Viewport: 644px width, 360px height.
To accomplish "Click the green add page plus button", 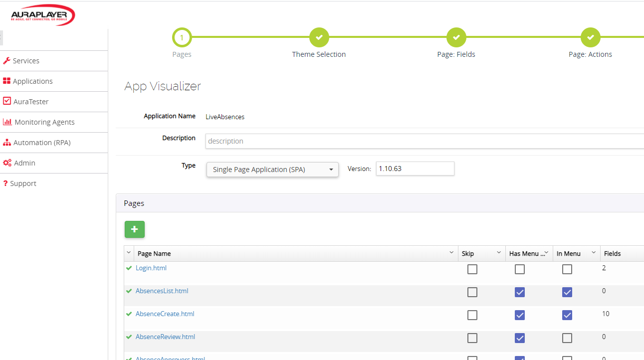I will [x=135, y=229].
